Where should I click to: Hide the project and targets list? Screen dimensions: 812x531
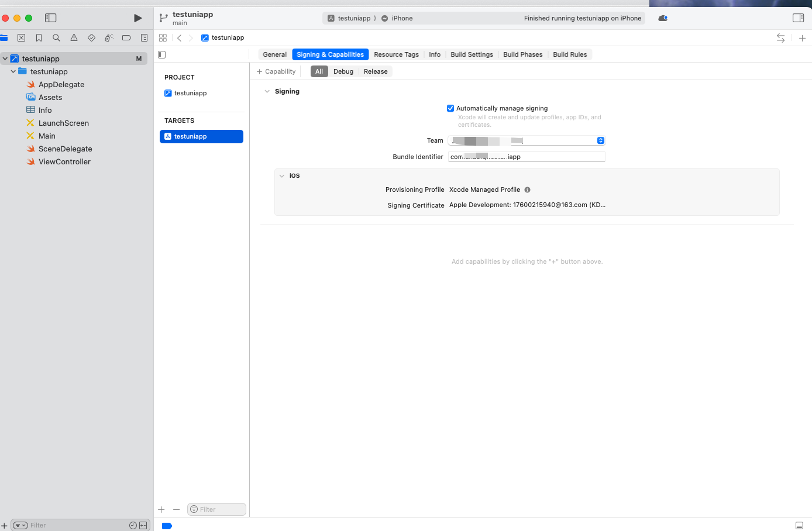pyautogui.click(x=162, y=54)
